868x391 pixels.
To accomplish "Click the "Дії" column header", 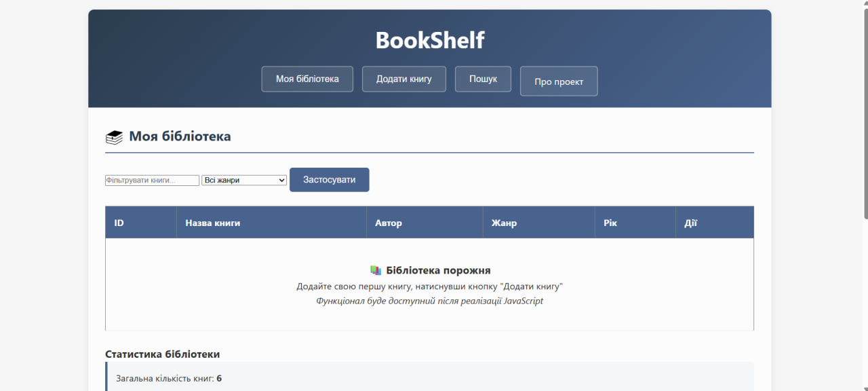I will [x=690, y=222].
